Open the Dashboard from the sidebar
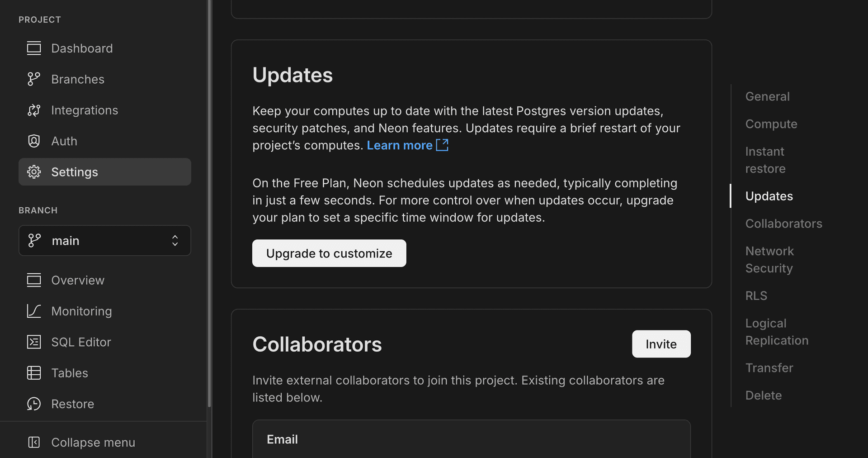The image size is (868, 458). click(x=34, y=48)
